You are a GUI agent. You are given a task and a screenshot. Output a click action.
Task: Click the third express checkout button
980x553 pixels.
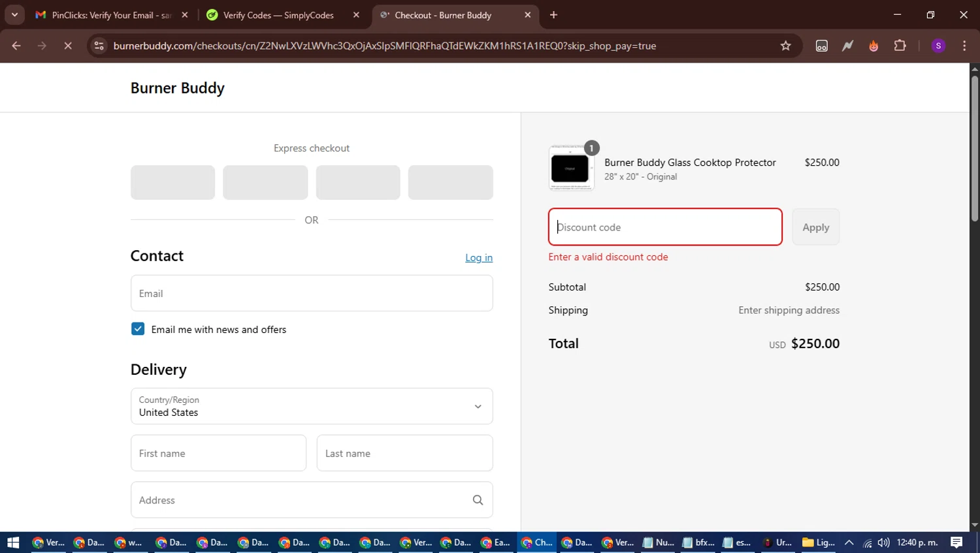(x=358, y=182)
